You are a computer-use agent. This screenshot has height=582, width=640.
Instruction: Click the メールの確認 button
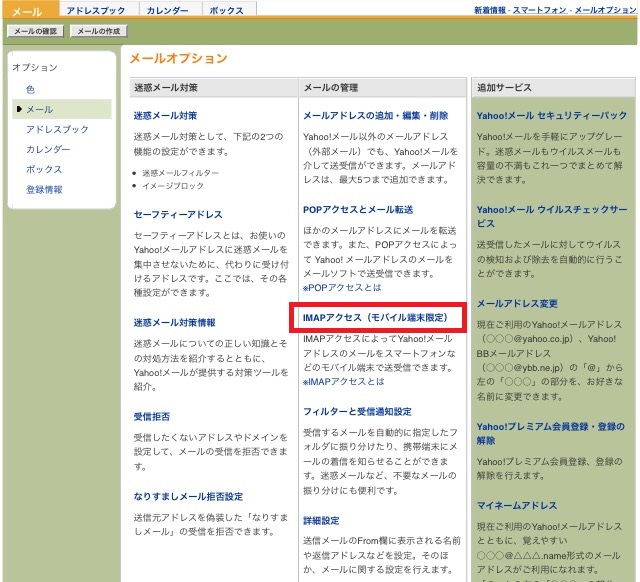coord(36,31)
